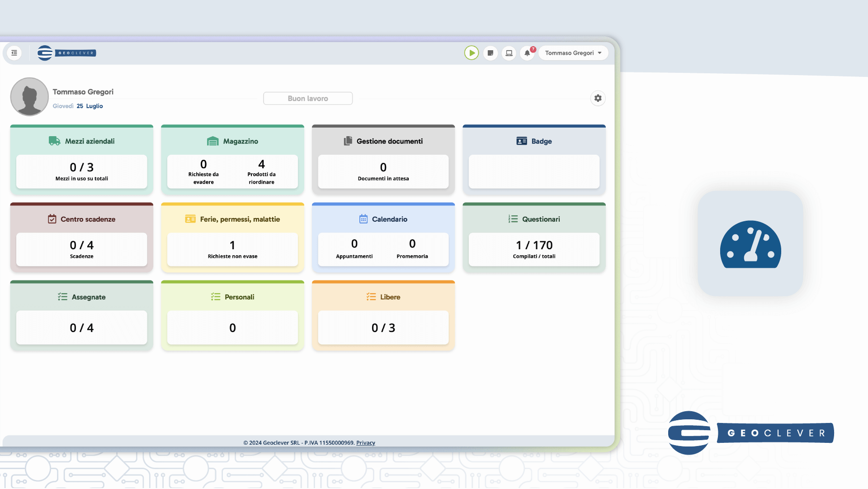Image resolution: width=868 pixels, height=489 pixels.
Task: Click the Mezzi aziendali truck icon
Action: 55,141
